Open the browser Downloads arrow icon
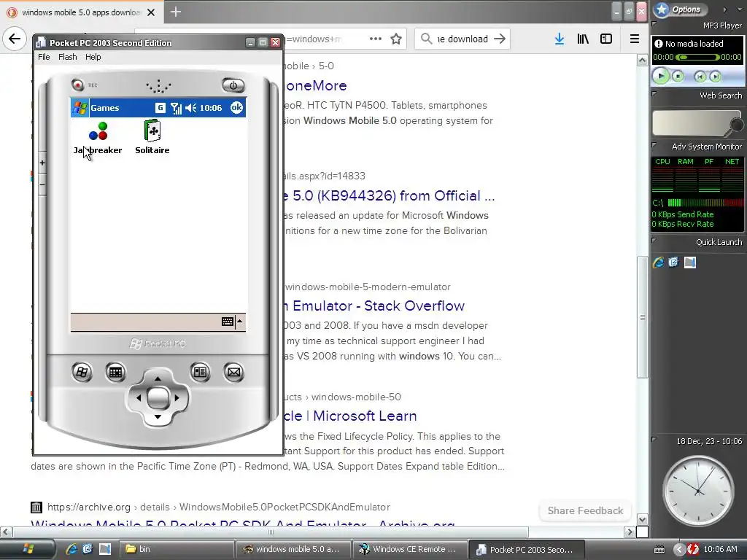This screenshot has width=747, height=560. [560, 39]
